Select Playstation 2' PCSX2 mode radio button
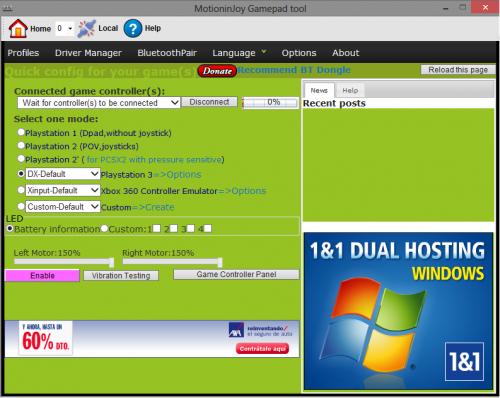The image size is (500, 398). click(21, 159)
